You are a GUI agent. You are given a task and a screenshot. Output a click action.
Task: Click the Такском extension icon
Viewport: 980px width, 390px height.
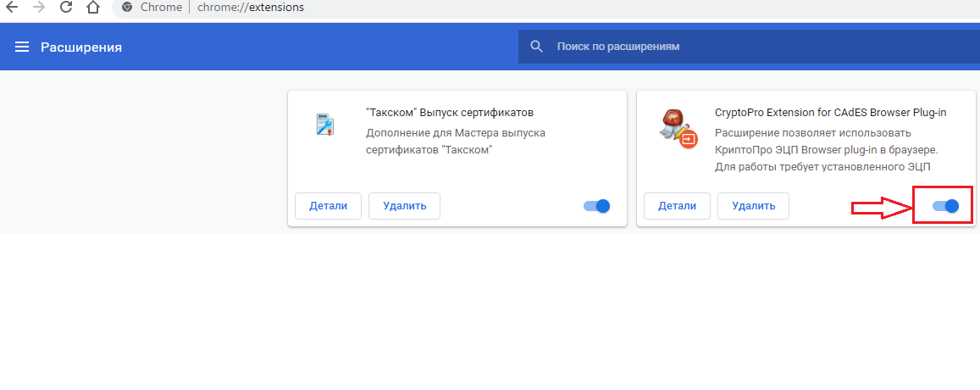325,125
